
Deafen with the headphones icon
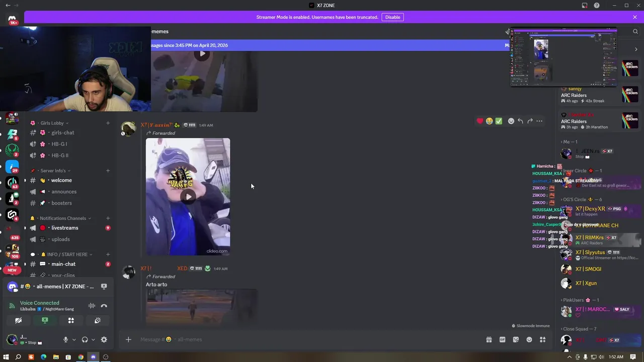[x=85, y=339]
